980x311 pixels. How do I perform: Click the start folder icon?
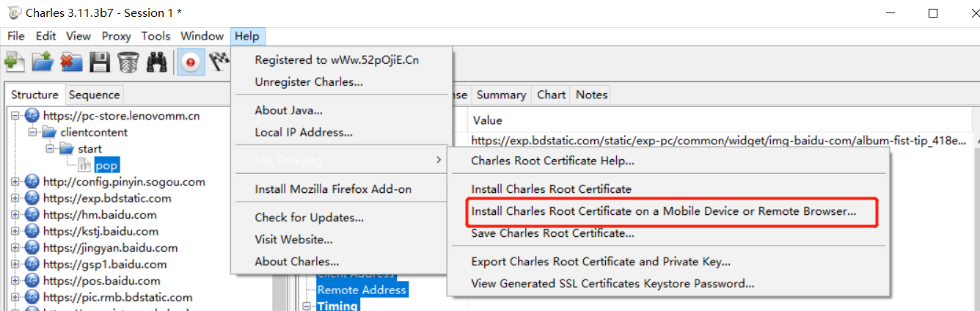pyautogui.click(x=67, y=149)
